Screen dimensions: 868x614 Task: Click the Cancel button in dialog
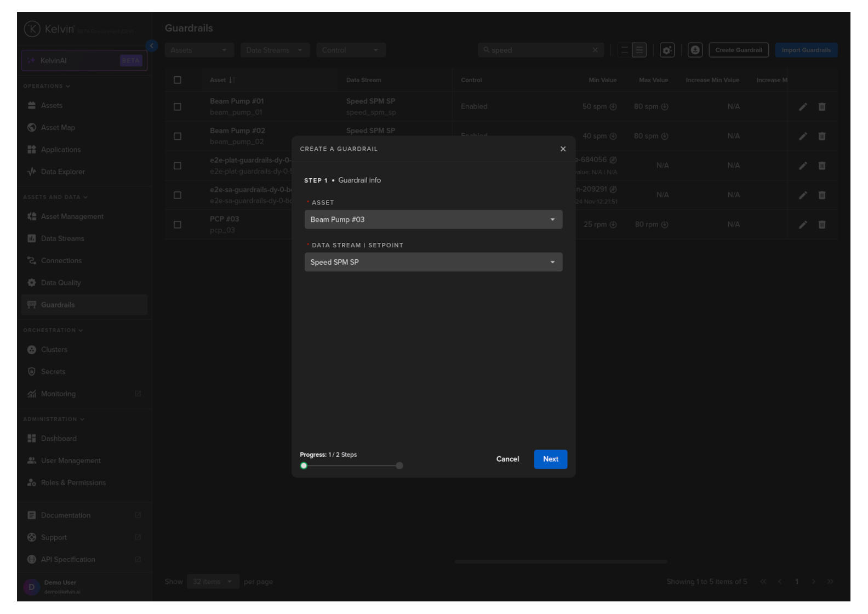(507, 459)
